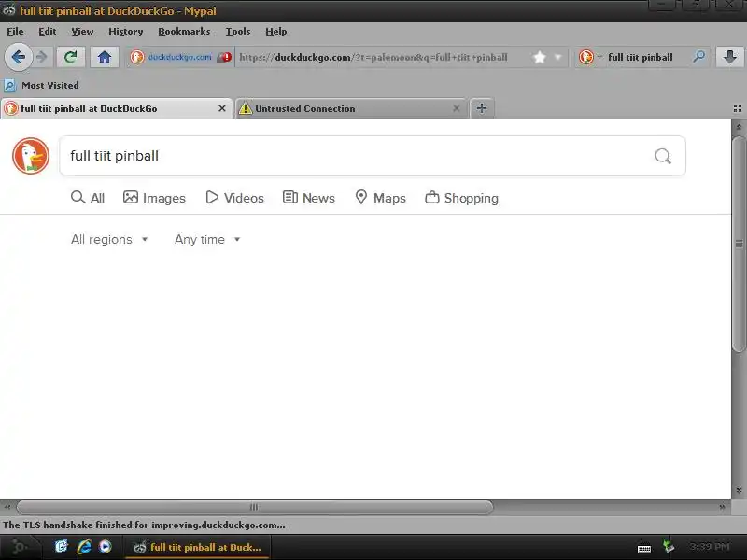Click the URL text in the address bar
This screenshot has width=747, height=560.
click(x=373, y=58)
